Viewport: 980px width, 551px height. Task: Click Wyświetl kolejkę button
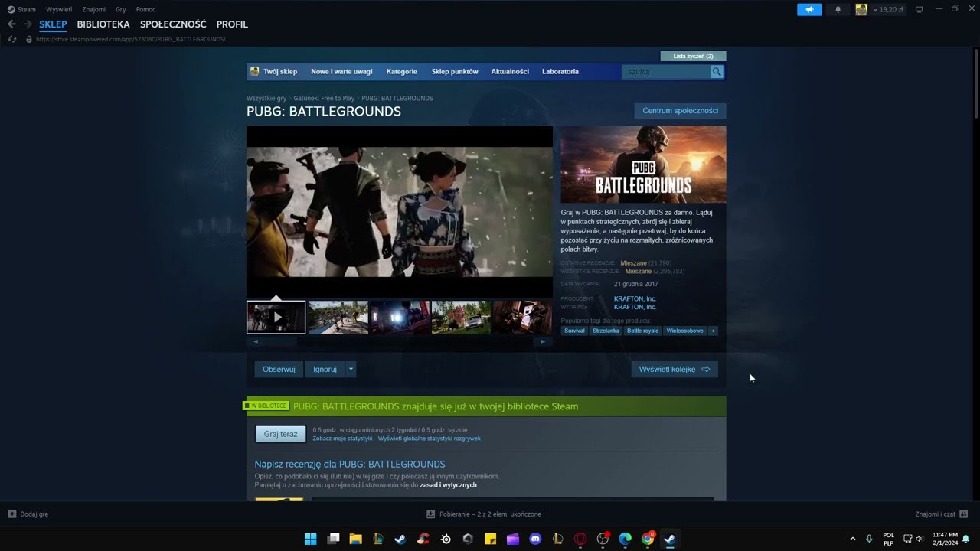(x=675, y=369)
